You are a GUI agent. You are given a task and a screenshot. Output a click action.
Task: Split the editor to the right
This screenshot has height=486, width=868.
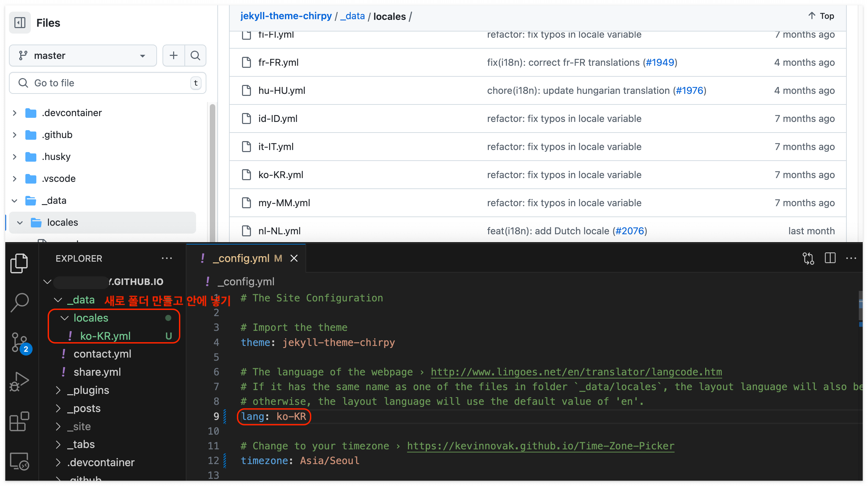(x=830, y=258)
